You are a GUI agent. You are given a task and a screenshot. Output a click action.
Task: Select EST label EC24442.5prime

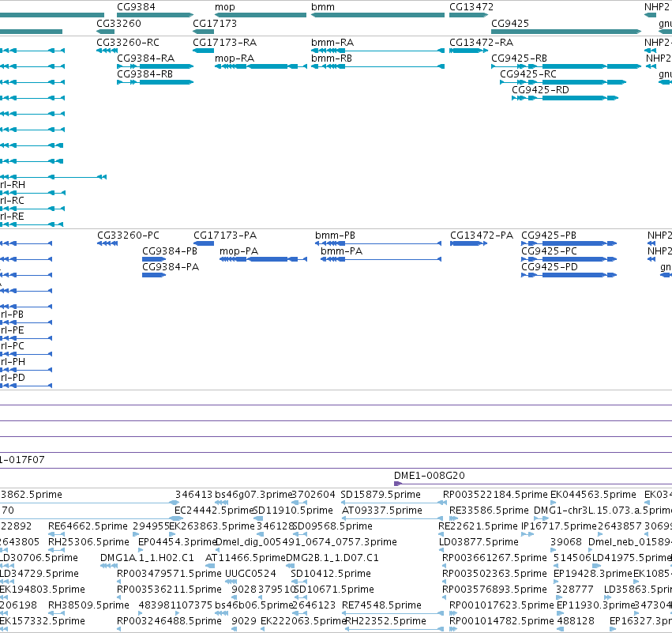click(214, 511)
